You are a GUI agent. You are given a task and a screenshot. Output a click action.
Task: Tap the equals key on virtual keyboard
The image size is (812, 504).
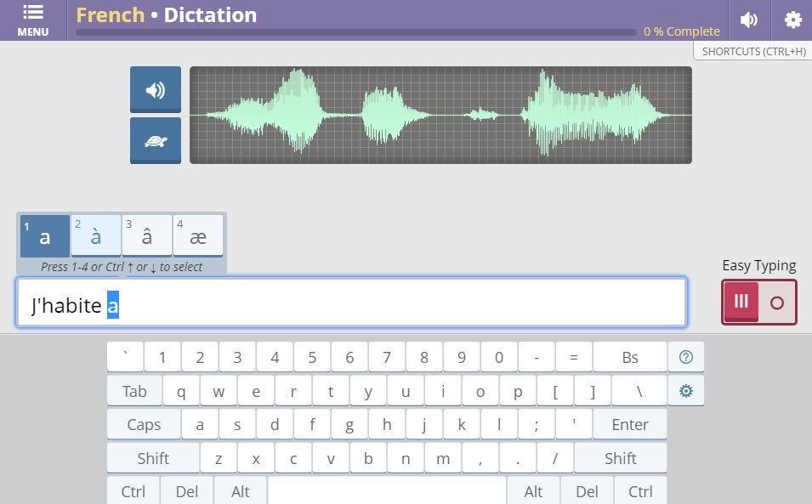coord(574,357)
